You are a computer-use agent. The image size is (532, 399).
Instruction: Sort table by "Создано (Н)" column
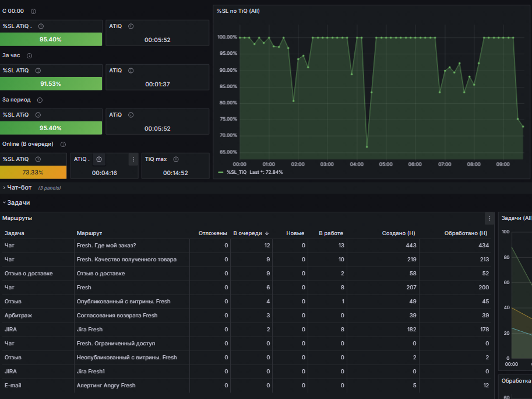399,233
